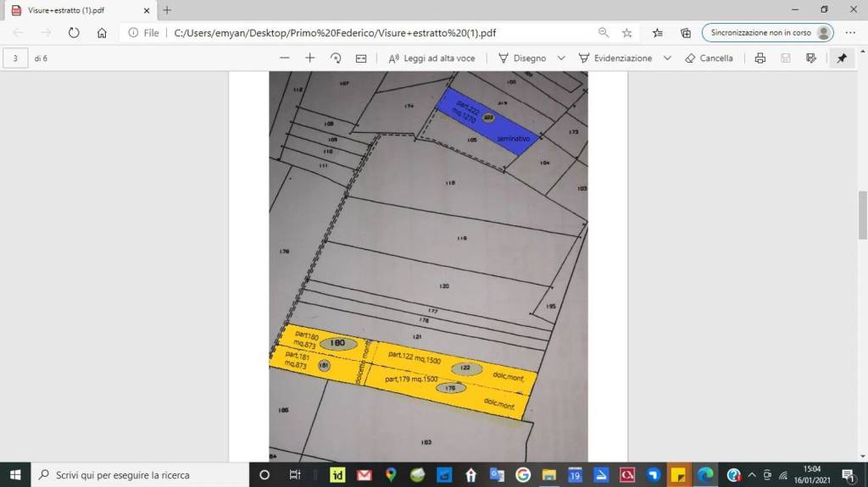This screenshot has width=868, height=487.
Task: Expand the Evidenziazione color dropdown arrow
Action: (667, 58)
